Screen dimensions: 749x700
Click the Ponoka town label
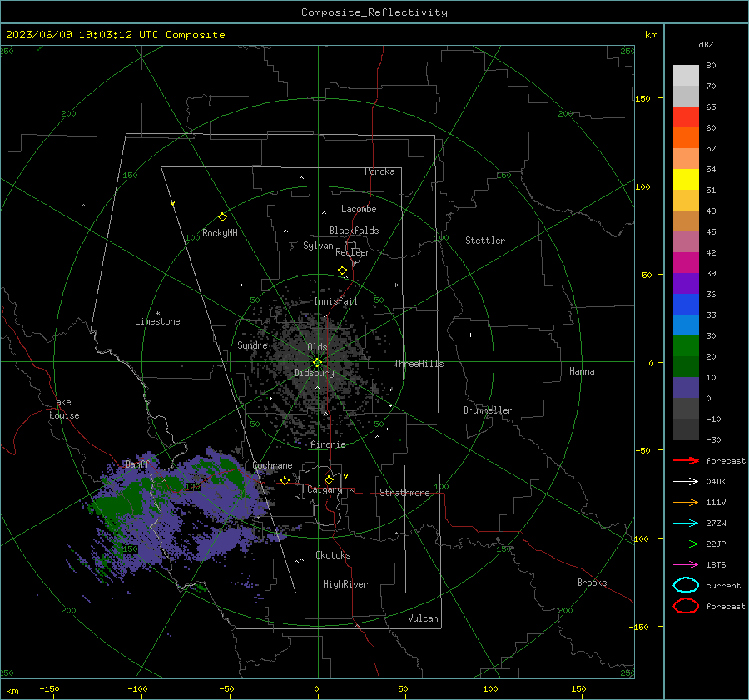tap(379, 171)
